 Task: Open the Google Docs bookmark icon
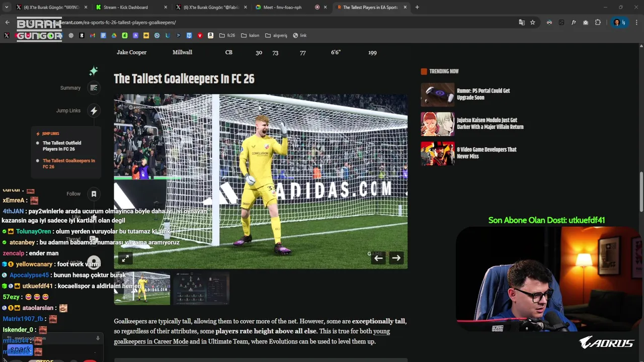point(103,35)
